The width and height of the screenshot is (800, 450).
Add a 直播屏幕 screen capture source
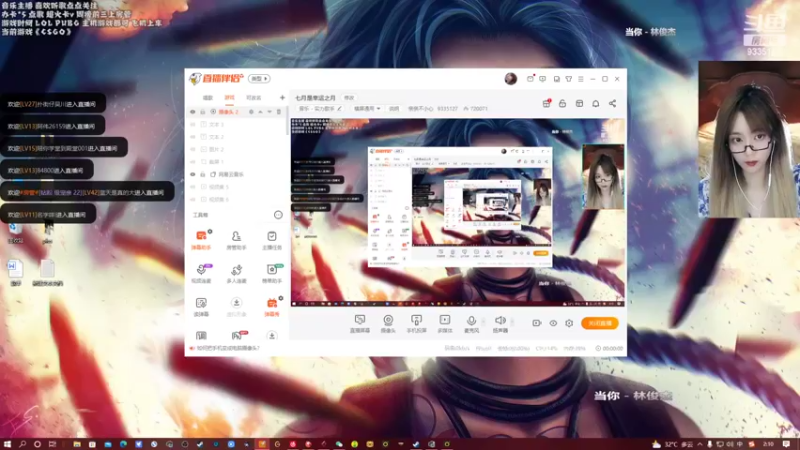(360, 323)
